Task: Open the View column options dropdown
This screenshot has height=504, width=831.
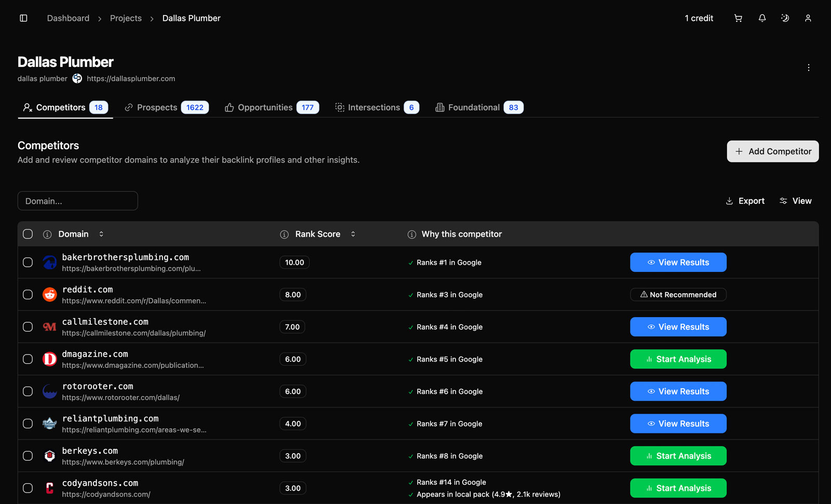Action: (795, 201)
